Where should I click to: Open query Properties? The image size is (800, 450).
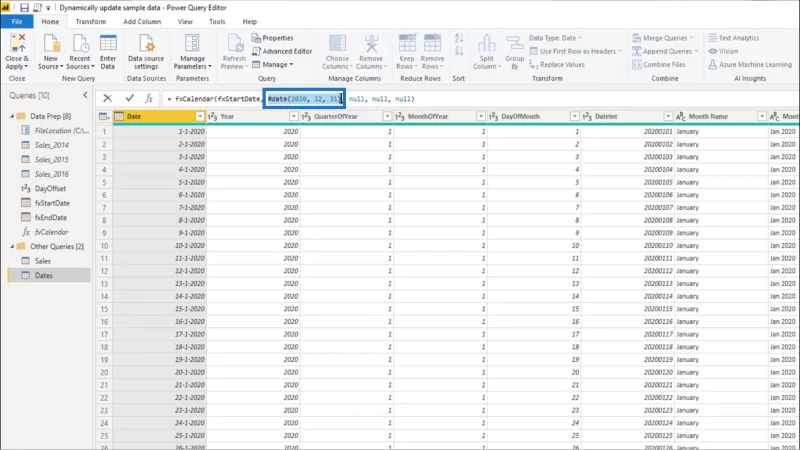pyautogui.click(x=272, y=38)
